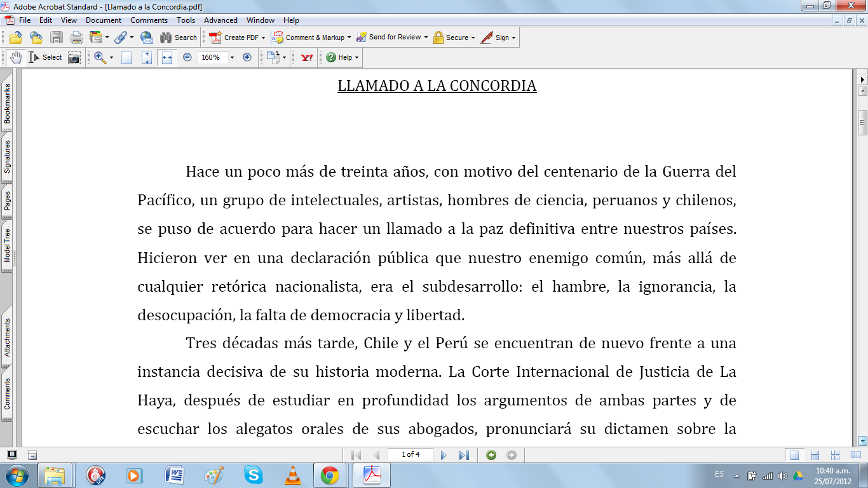Click the zoom in plus button

(x=247, y=57)
